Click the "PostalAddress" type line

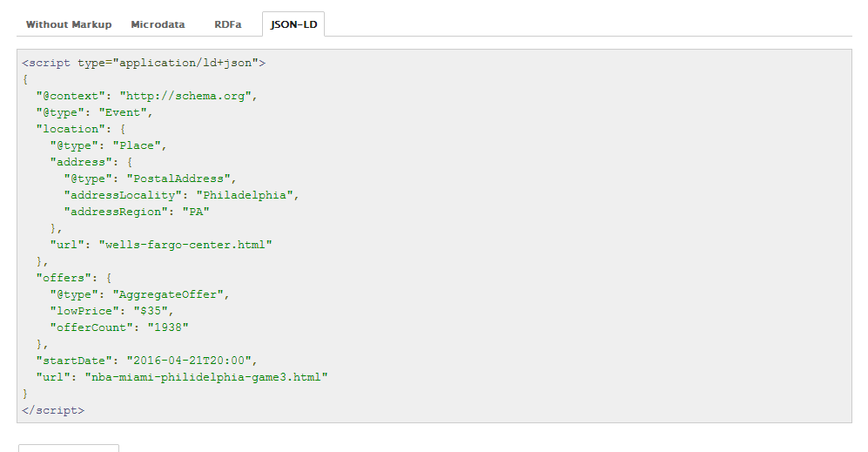[150, 179]
